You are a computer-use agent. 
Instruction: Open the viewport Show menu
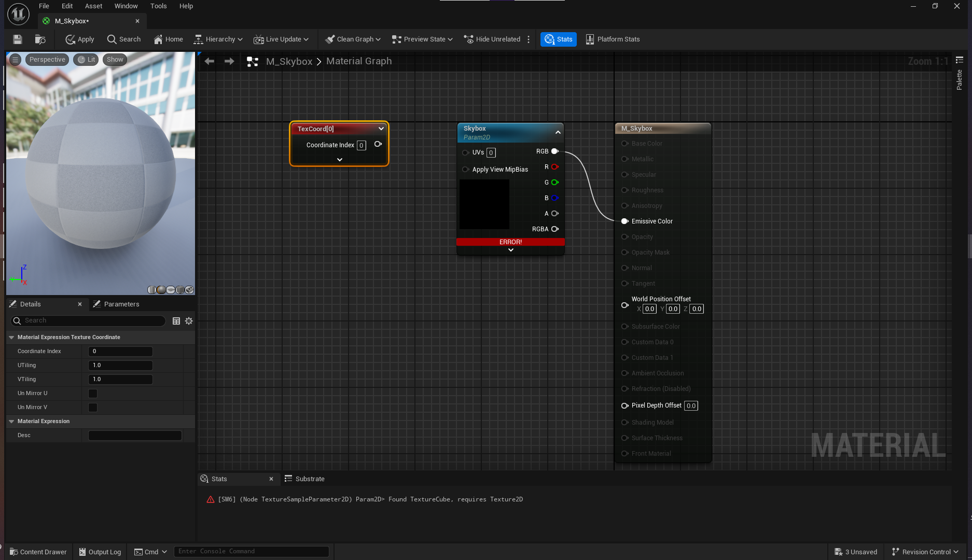(x=115, y=60)
